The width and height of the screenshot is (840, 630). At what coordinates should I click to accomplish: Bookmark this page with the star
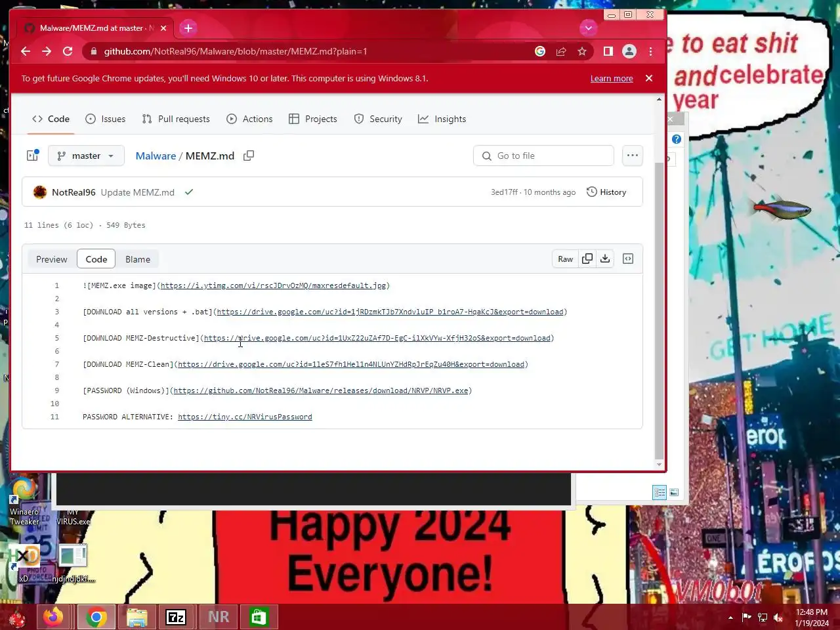[x=582, y=51]
